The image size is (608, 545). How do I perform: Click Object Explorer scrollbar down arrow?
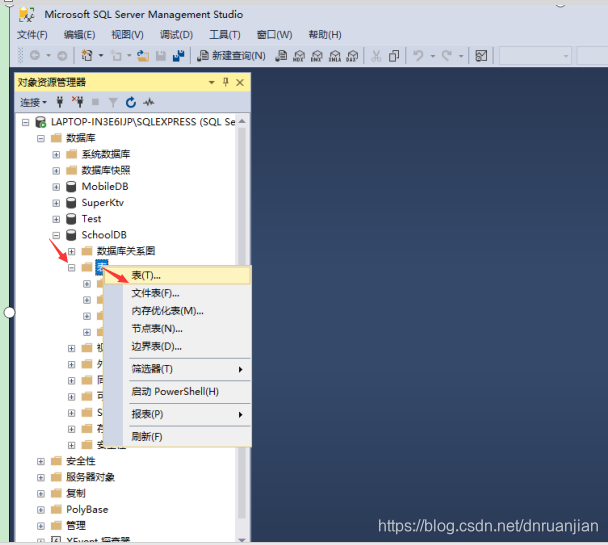pos(242,539)
